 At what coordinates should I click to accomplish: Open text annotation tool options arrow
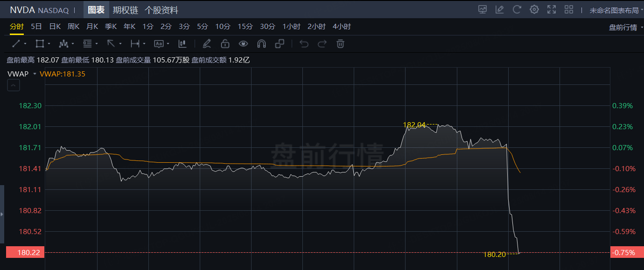pyautogui.click(x=168, y=44)
